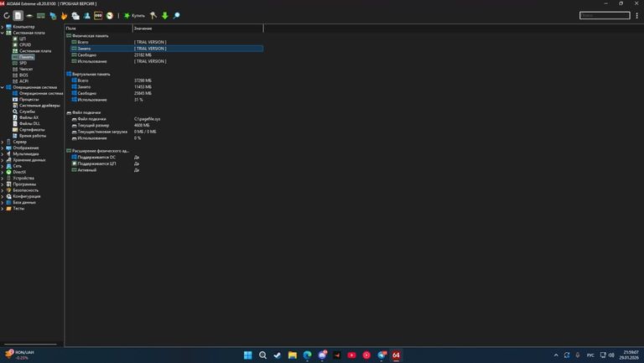Click the Значение column header
The width and height of the screenshot is (644, 363).
tap(198, 29)
